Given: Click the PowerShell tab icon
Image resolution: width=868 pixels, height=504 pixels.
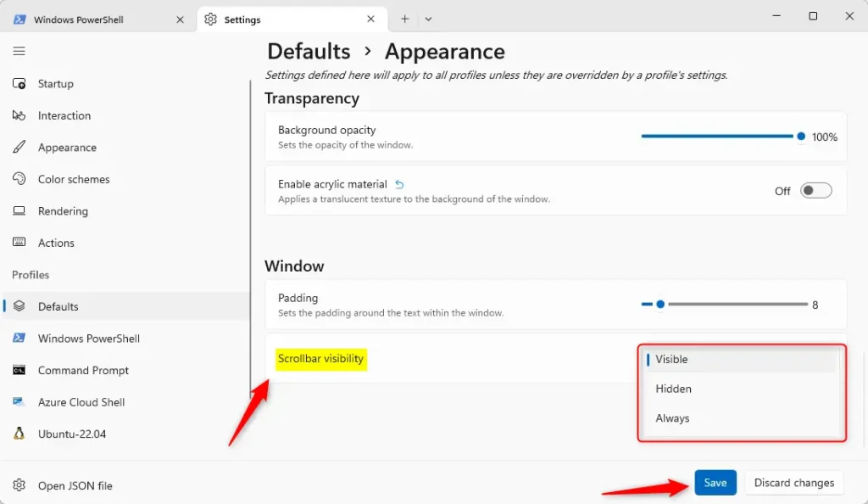Looking at the screenshot, I should click(19, 20).
